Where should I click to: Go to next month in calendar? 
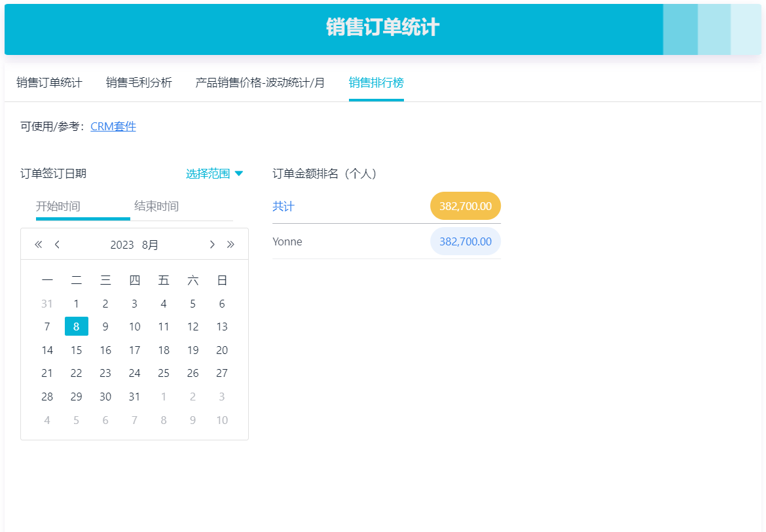pyautogui.click(x=211, y=245)
